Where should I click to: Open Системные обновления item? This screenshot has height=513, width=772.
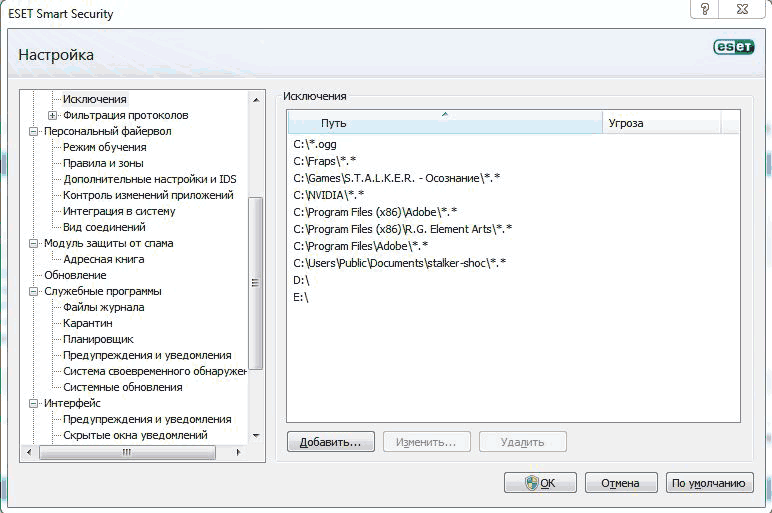(x=123, y=387)
